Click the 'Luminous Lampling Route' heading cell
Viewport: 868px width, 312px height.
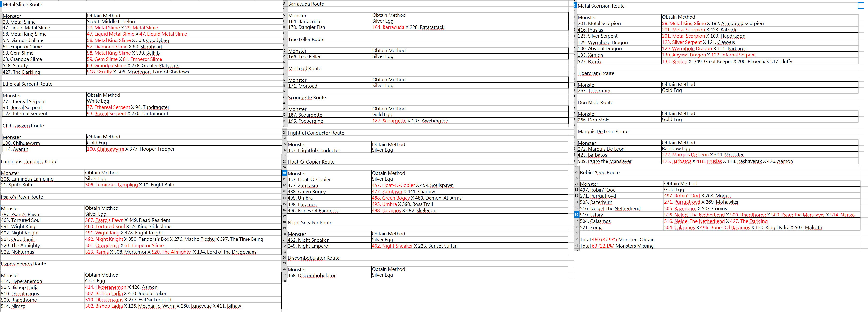tap(29, 161)
